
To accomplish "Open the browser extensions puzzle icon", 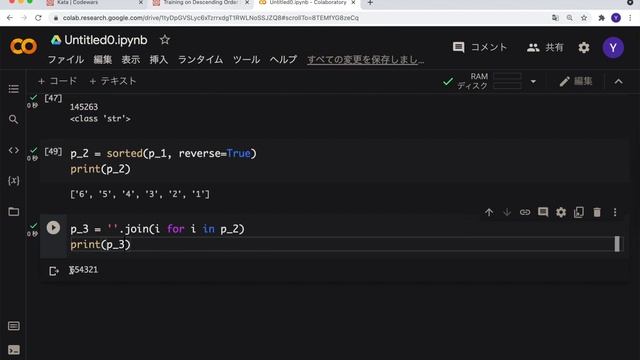I will pyautogui.click(x=601, y=18).
